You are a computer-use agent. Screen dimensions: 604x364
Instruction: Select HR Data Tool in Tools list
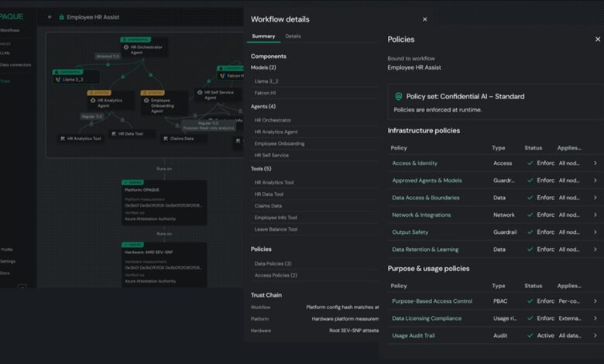[269, 194]
